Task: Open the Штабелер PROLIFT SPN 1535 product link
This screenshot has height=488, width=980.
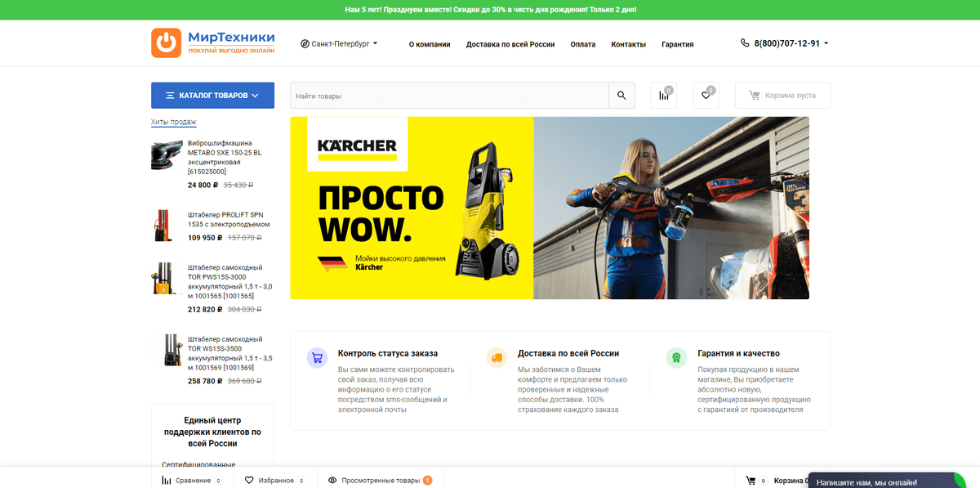Action: pyautogui.click(x=228, y=219)
